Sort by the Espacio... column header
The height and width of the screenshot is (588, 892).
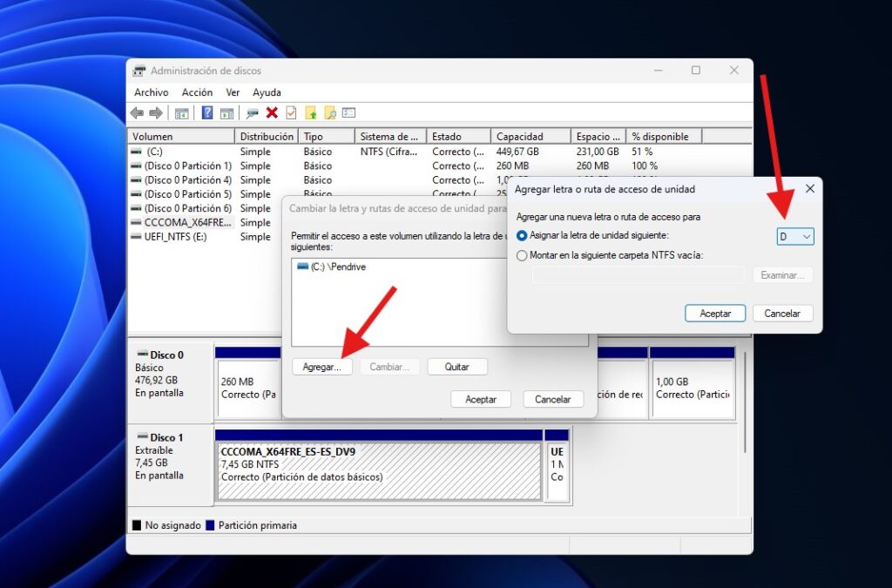click(598, 137)
